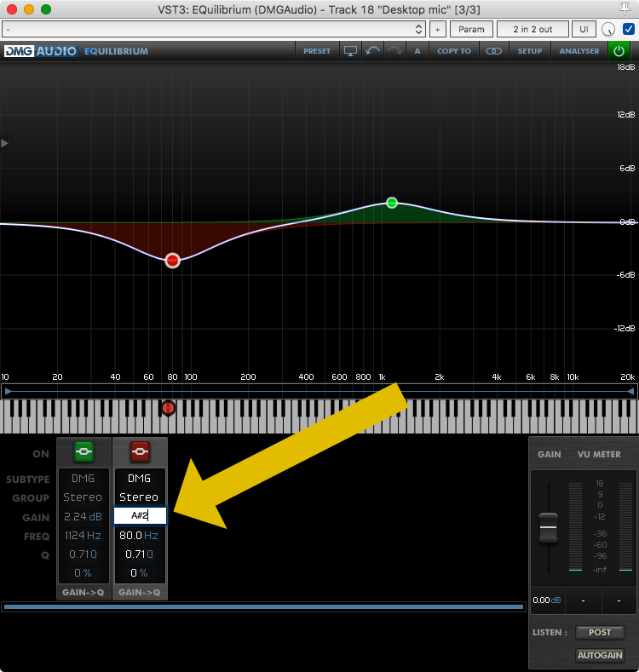Toggle the green plugin power button

point(619,51)
